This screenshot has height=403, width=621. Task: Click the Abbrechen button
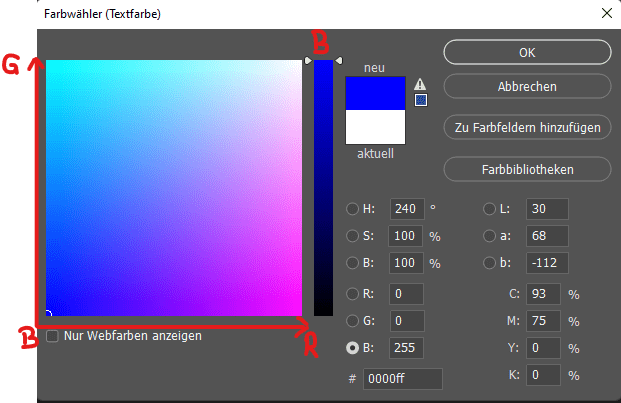point(527,86)
